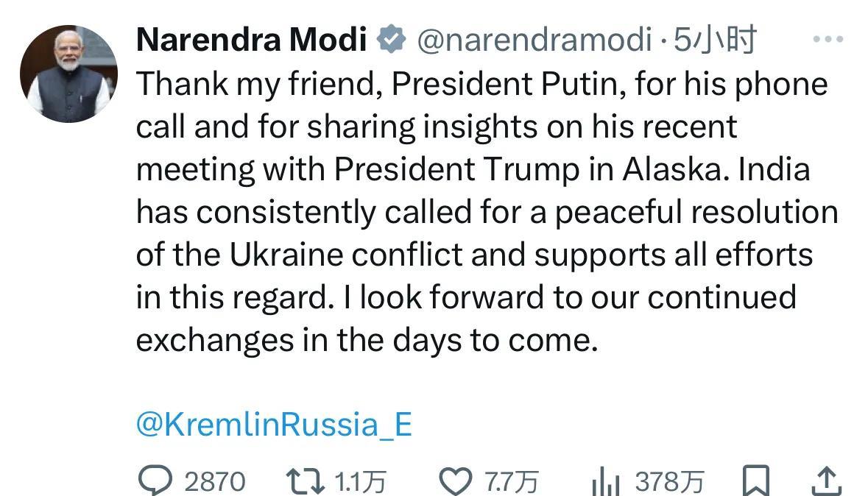Open the three-dot more options menu
The image size is (868, 496).
pyautogui.click(x=827, y=40)
